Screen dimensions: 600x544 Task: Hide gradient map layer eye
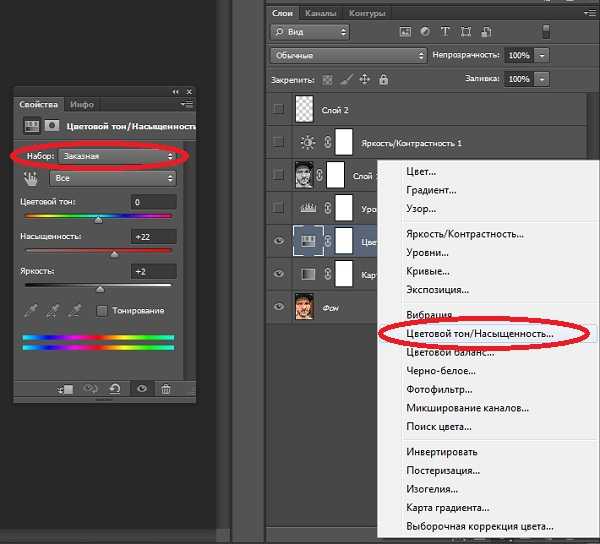click(279, 274)
